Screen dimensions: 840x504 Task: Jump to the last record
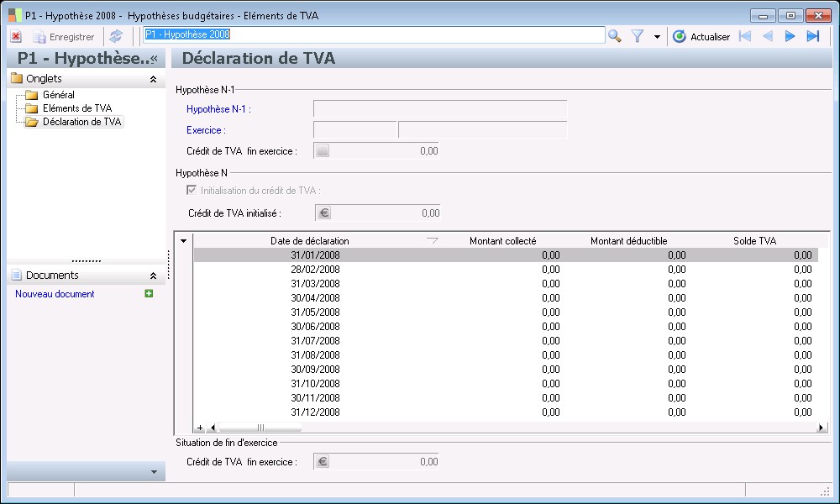click(x=812, y=36)
